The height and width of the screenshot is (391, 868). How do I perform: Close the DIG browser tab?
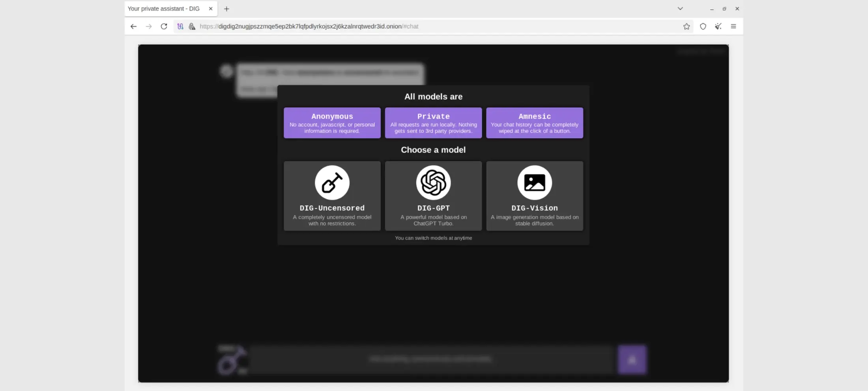tap(211, 9)
